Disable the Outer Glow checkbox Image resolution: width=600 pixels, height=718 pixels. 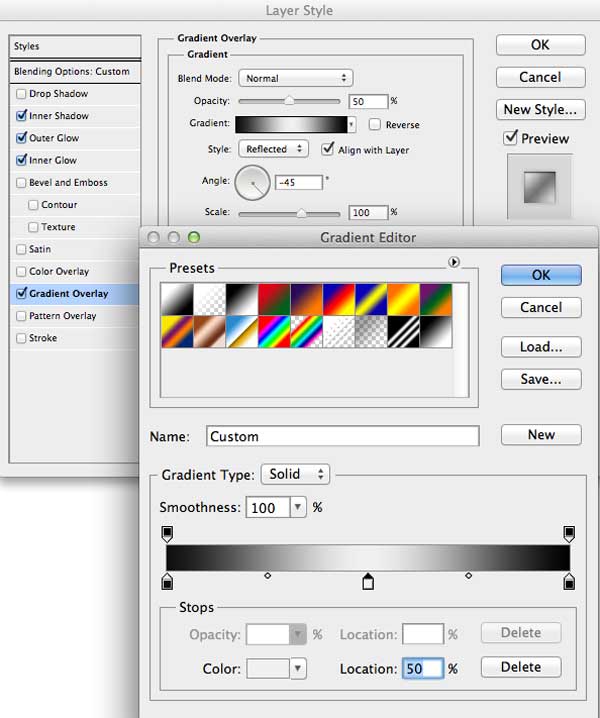tap(21, 138)
